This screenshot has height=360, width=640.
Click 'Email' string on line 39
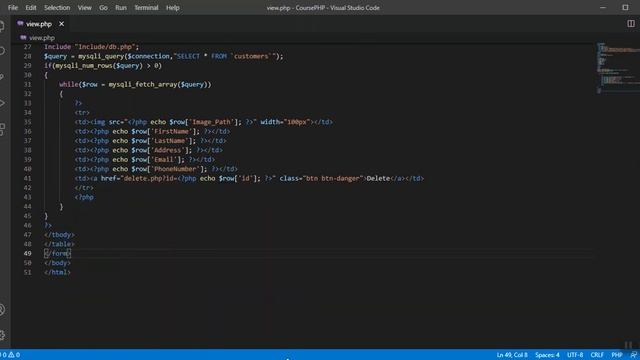tap(164, 160)
